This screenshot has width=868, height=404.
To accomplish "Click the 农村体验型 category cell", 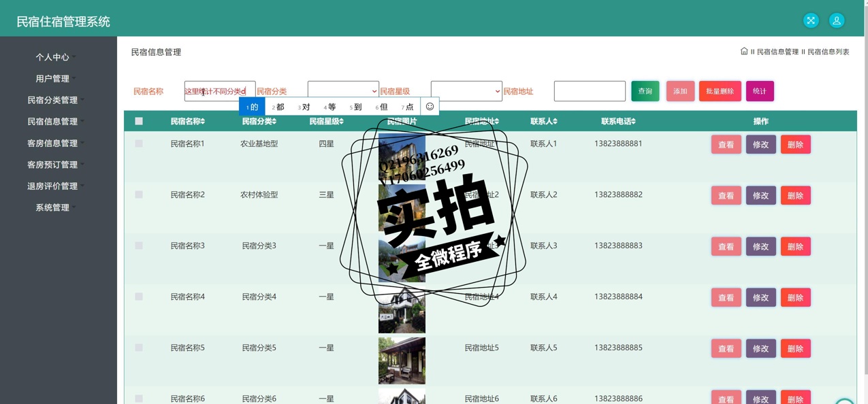I will pyautogui.click(x=259, y=195).
